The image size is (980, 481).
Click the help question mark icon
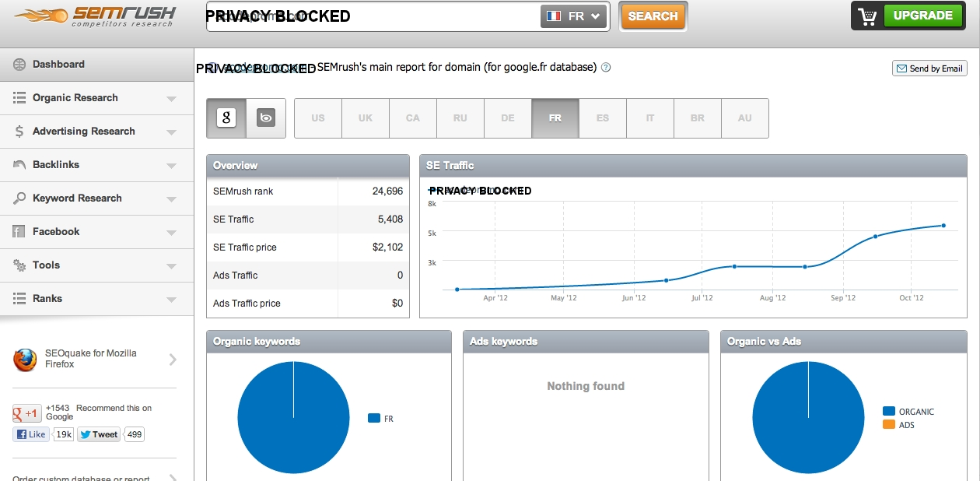coord(607,68)
